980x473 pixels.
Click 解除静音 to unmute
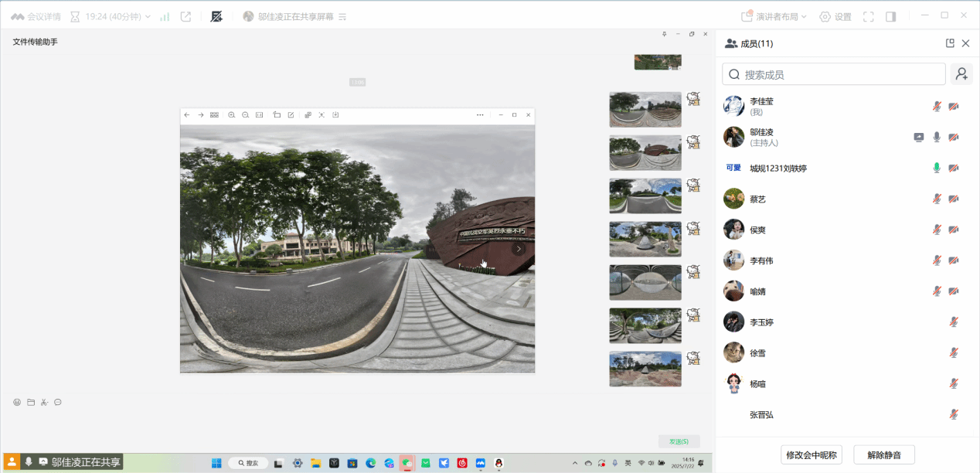pyautogui.click(x=884, y=454)
